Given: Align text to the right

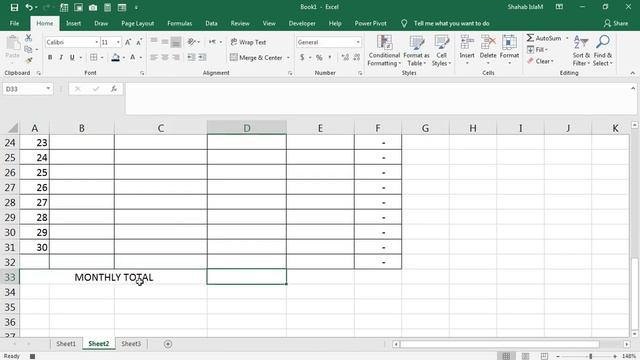Looking at the screenshot, I should click(x=176, y=58).
